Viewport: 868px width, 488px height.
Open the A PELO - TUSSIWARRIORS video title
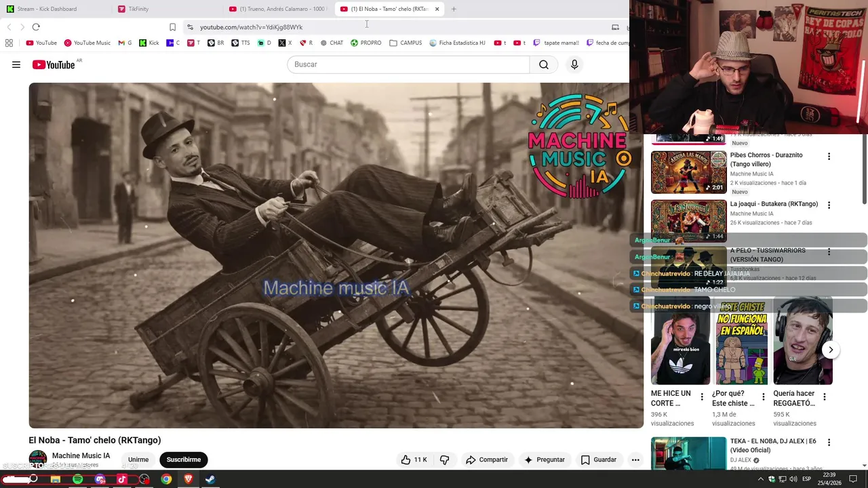768,255
